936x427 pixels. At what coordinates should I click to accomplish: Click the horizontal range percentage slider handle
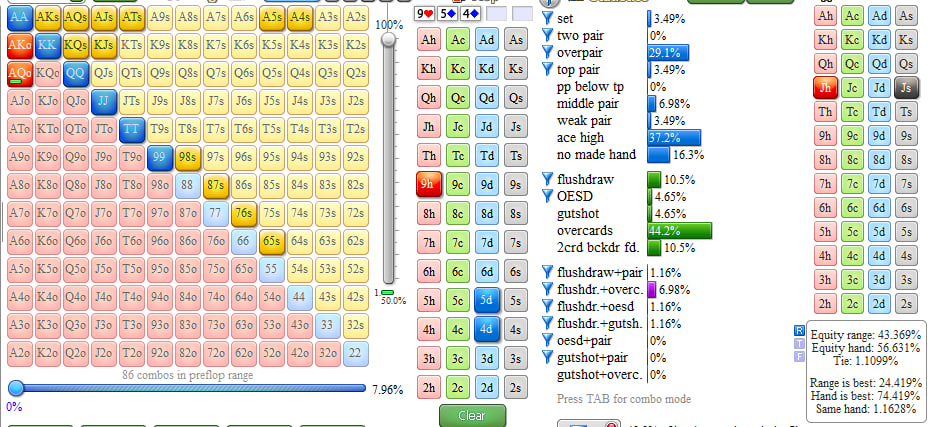(16, 388)
